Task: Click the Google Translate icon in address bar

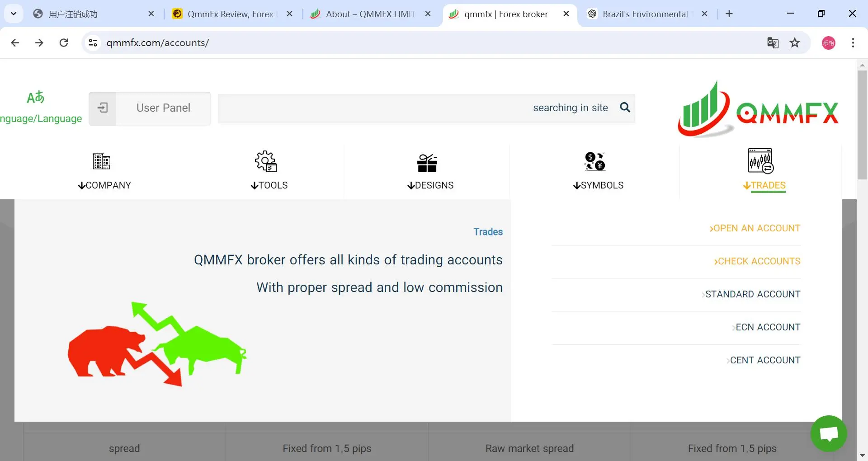Action: [x=773, y=43]
